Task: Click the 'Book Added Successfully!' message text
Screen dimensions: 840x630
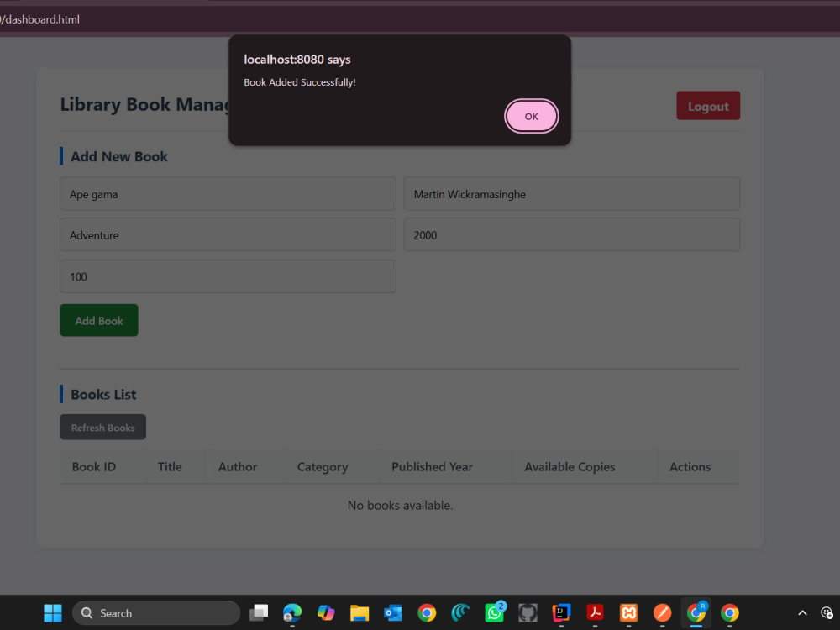Action: pyautogui.click(x=300, y=82)
